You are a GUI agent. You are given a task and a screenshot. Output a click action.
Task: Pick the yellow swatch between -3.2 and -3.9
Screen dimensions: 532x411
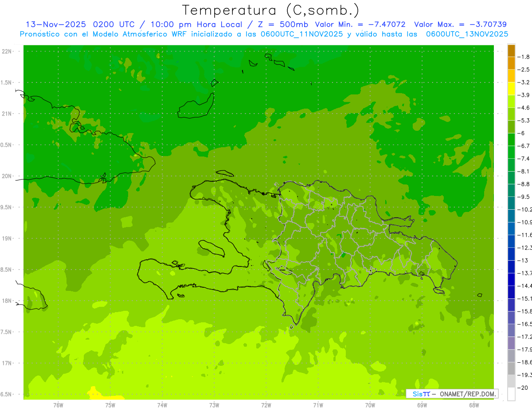point(511,89)
